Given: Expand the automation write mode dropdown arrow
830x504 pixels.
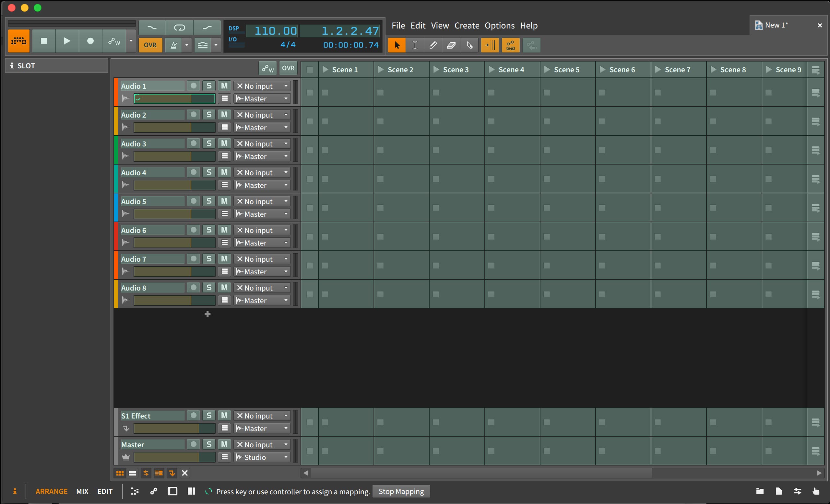Looking at the screenshot, I should 131,41.
